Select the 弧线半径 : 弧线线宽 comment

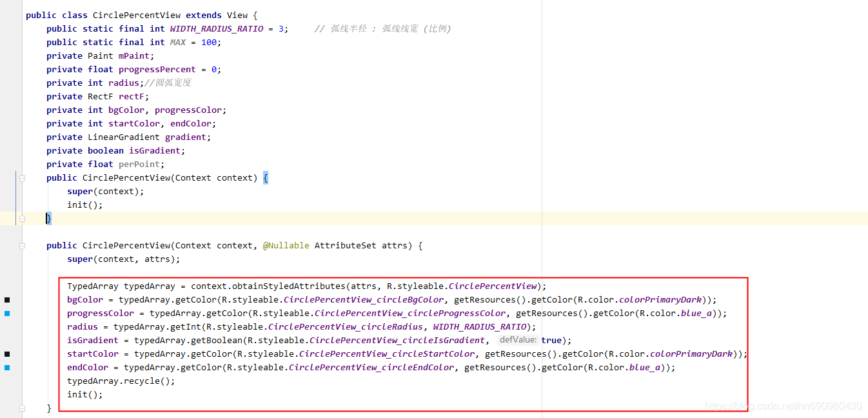383,28
